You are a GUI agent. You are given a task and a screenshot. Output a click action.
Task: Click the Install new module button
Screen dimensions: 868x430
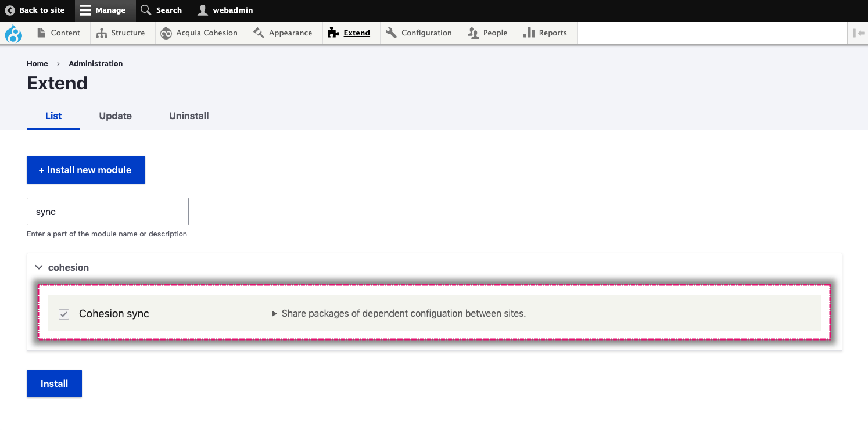pyautogui.click(x=86, y=170)
